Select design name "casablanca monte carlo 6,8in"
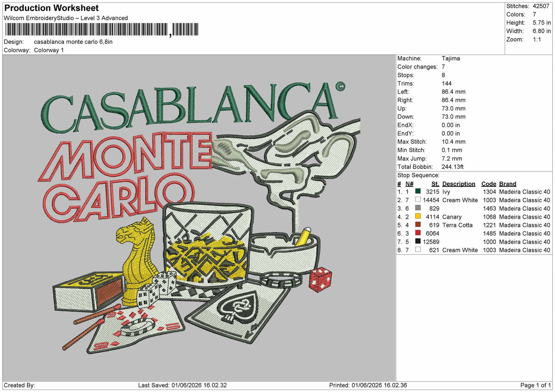The height and width of the screenshot is (392, 555). point(73,42)
